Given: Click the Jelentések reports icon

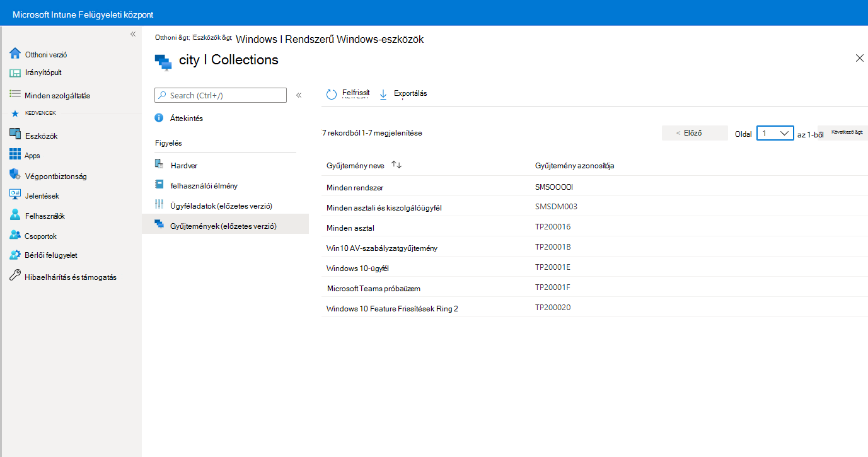Looking at the screenshot, I should (x=15, y=195).
